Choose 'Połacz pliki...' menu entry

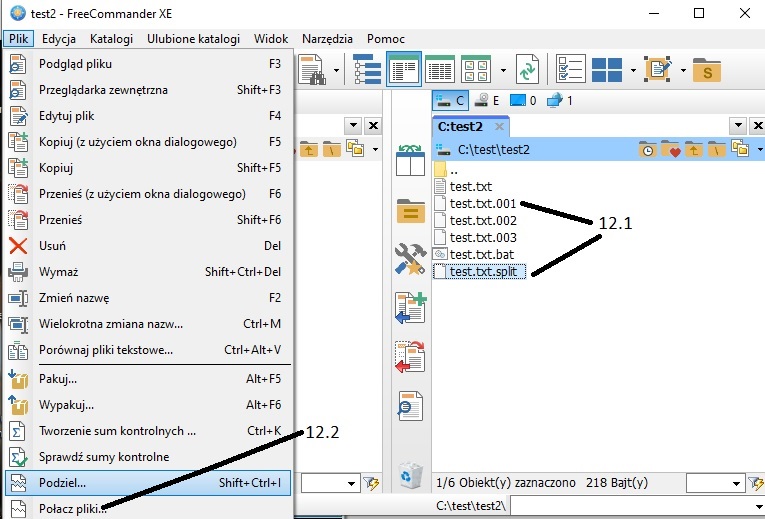click(x=148, y=509)
